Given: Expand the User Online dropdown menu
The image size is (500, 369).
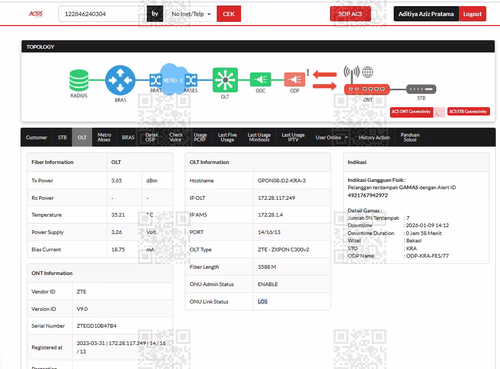Looking at the screenshot, I should point(332,137).
